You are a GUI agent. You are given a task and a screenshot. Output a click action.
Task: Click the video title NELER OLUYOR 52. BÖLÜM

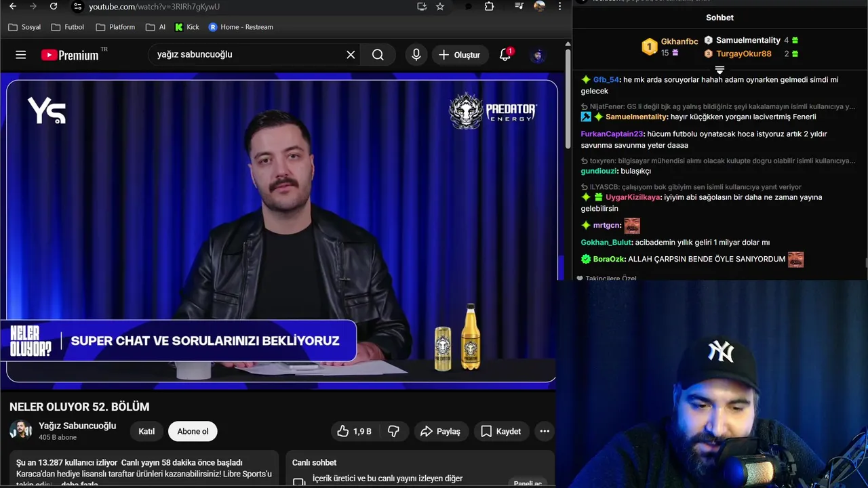point(79,407)
